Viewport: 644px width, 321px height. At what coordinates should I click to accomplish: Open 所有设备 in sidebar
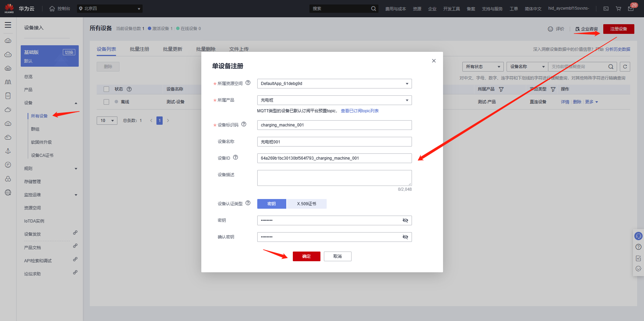pyautogui.click(x=39, y=116)
